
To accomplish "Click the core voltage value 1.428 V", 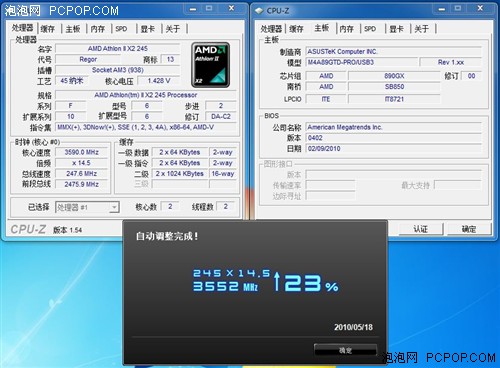I will [159, 81].
